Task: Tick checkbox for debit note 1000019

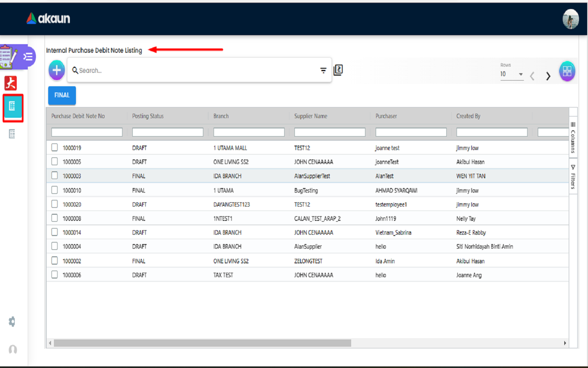Action: [55, 148]
